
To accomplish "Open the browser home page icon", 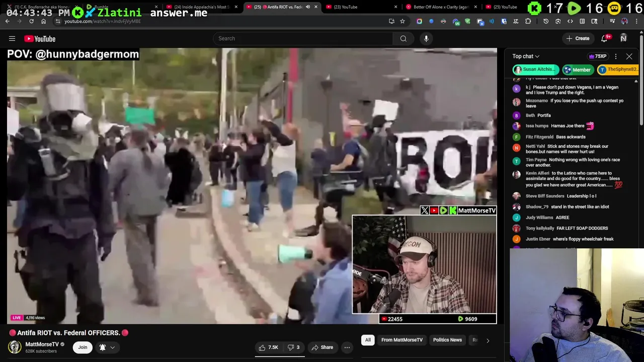I will 43,22.
